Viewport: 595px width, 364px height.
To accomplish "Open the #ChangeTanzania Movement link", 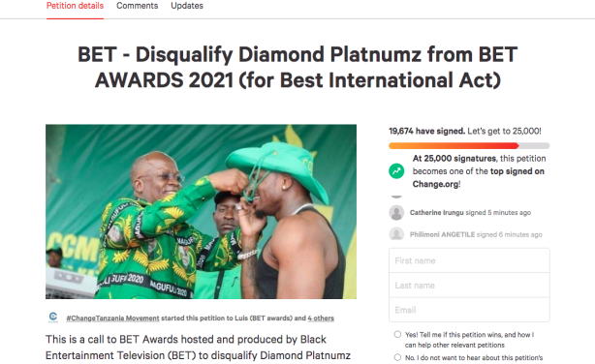I will [x=112, y=318].
